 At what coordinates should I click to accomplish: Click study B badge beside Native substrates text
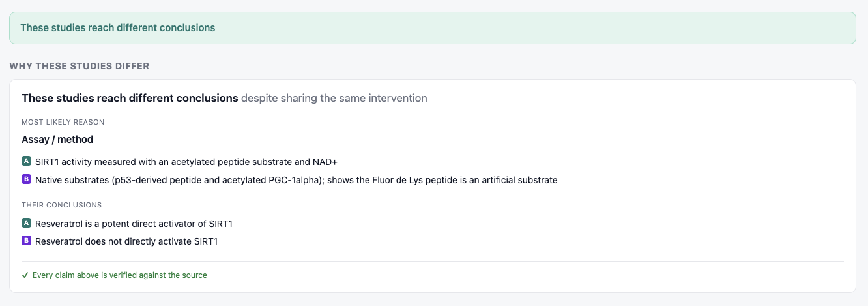[x=27, y=179]
